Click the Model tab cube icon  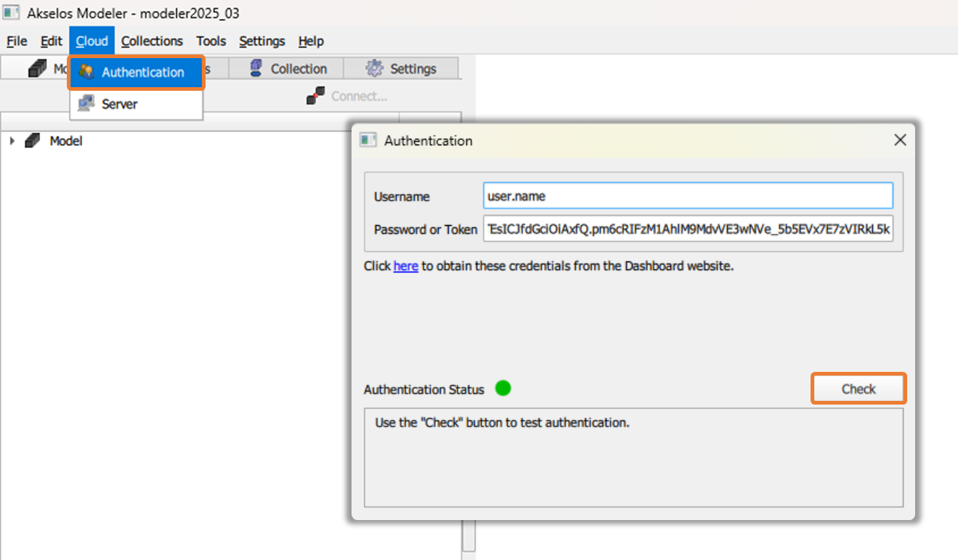point(36,69)
